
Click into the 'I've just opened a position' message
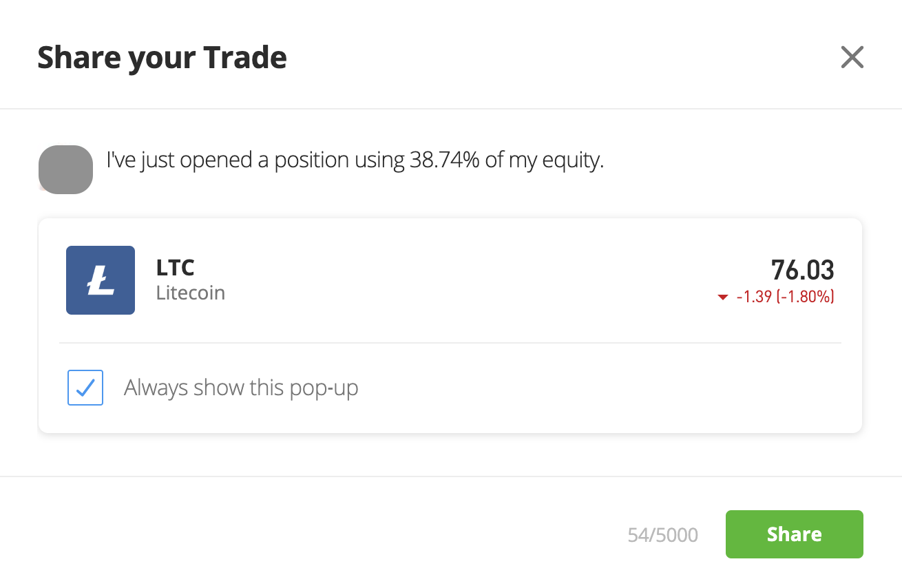click(355, 160)
